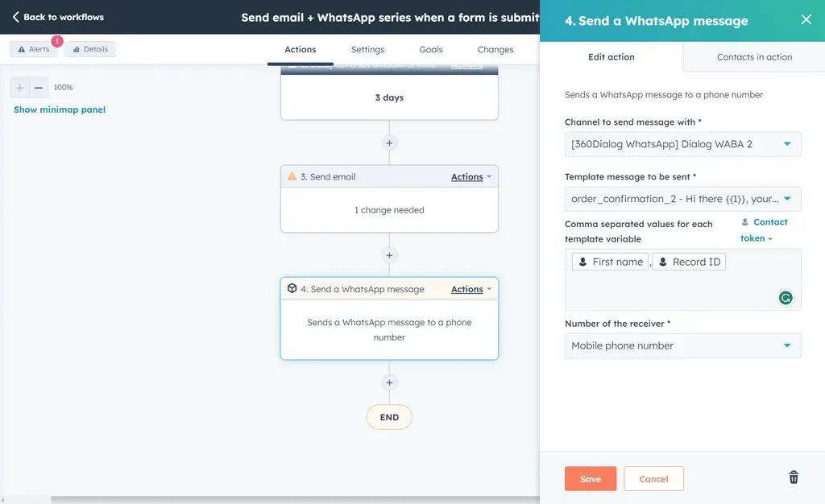Select the WhatsApp message card description
The width and height of the screenshot is (825, 504).
point(389,329)
